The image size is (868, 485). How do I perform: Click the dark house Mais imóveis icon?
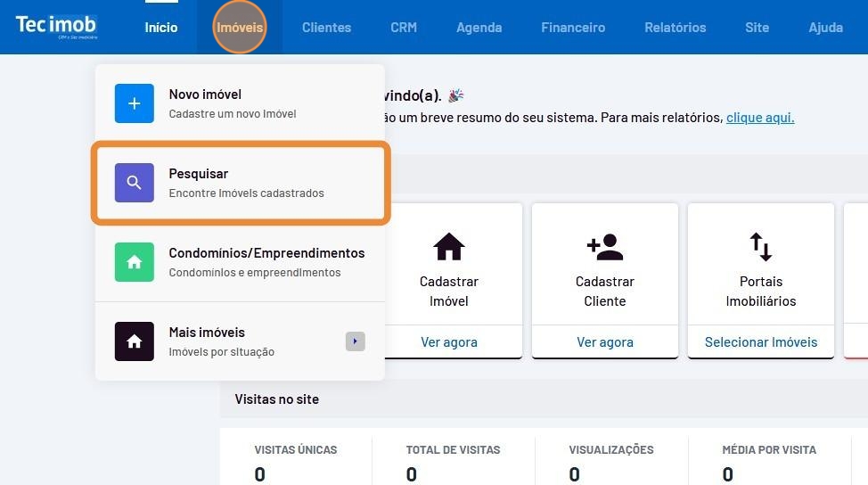pos(135,341)
